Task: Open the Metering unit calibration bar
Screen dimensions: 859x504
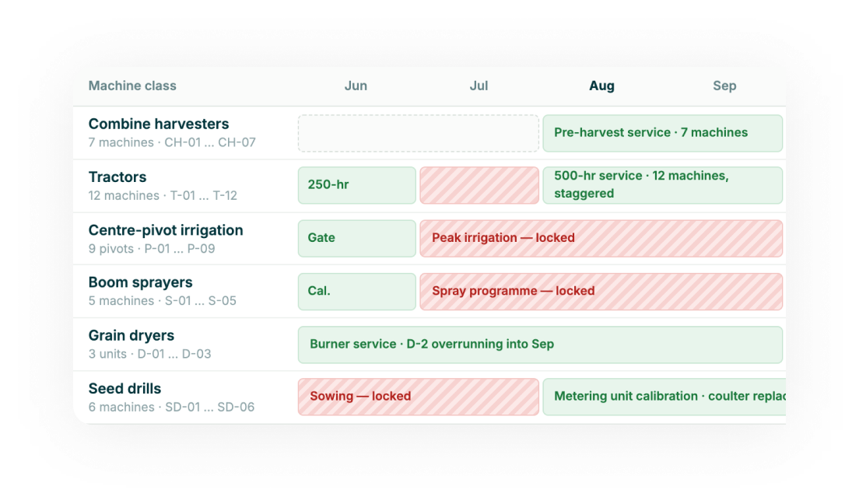Action: point(664,397)
